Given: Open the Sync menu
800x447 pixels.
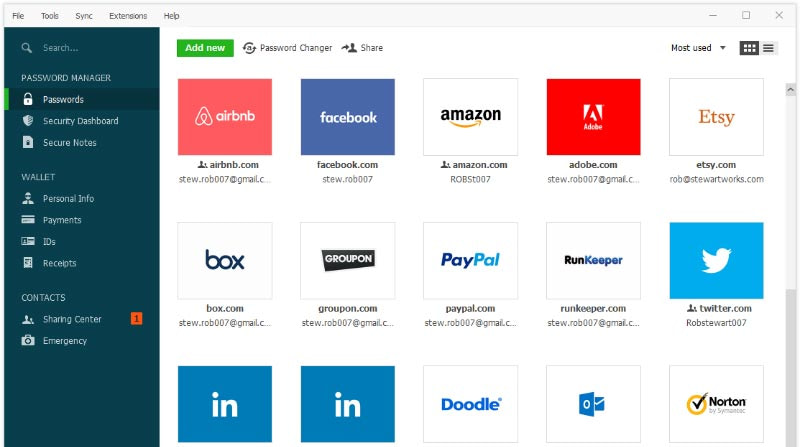Looking at the screenshot, I should click(84, 16).
